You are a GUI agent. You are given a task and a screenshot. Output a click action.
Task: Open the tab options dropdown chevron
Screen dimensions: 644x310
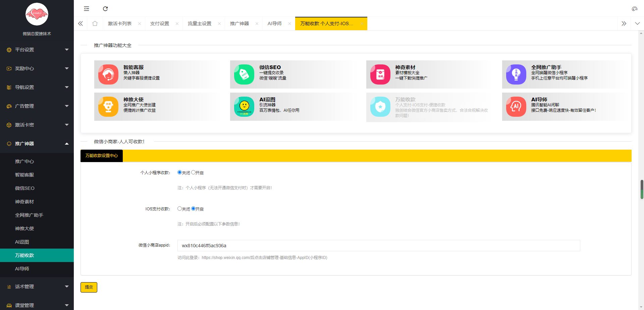(x=637, y=23)
